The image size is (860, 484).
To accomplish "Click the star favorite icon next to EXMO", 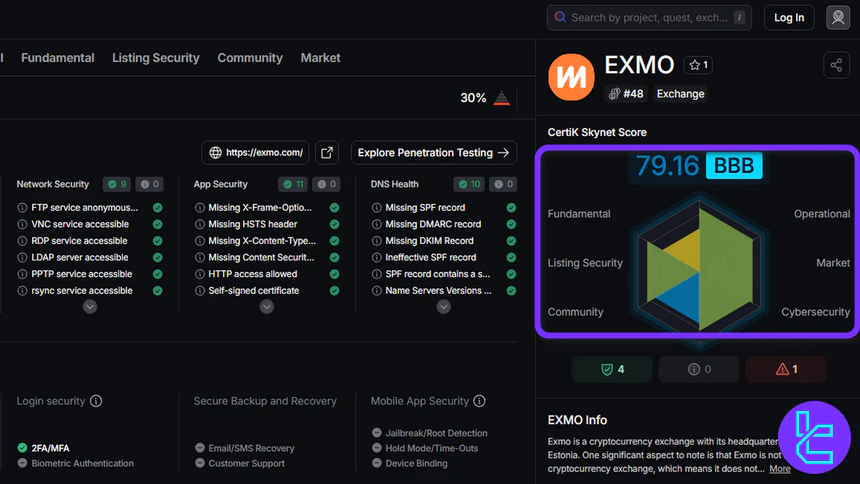I will 694,65.
